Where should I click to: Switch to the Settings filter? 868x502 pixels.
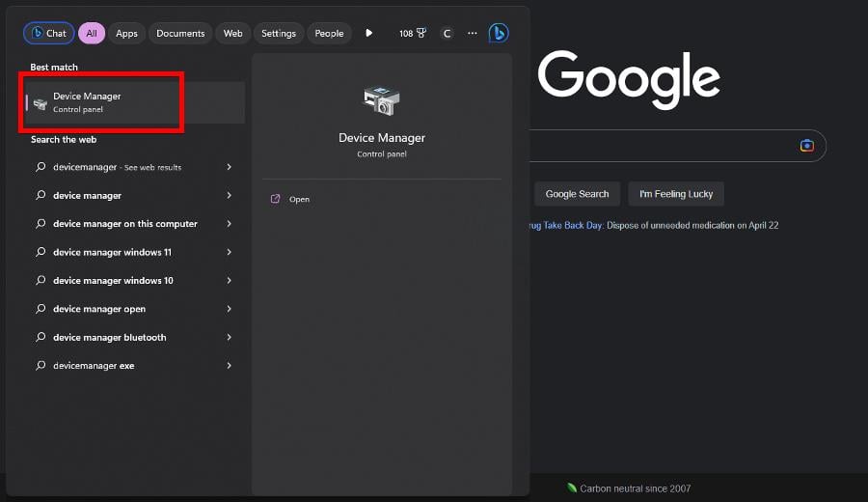279,33
